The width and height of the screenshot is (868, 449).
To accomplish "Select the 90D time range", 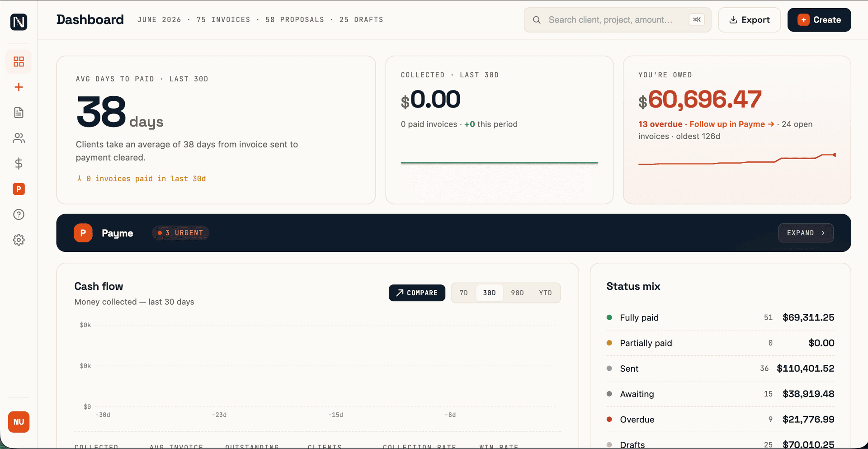I will (517, 293).
